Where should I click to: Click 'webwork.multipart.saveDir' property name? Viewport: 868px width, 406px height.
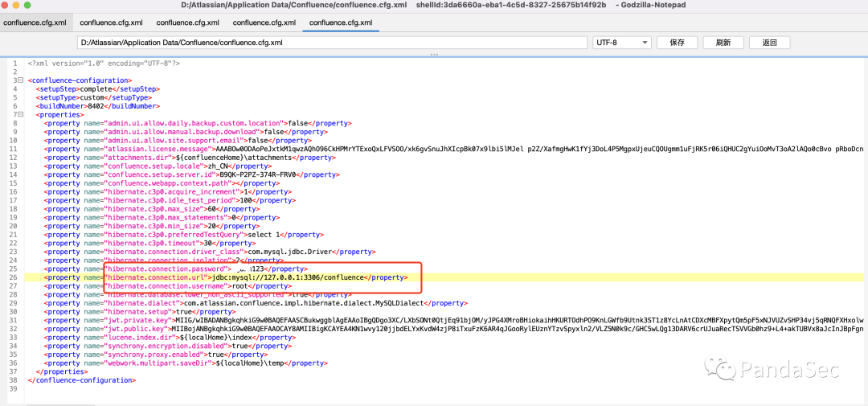click(x=158, y=363)
